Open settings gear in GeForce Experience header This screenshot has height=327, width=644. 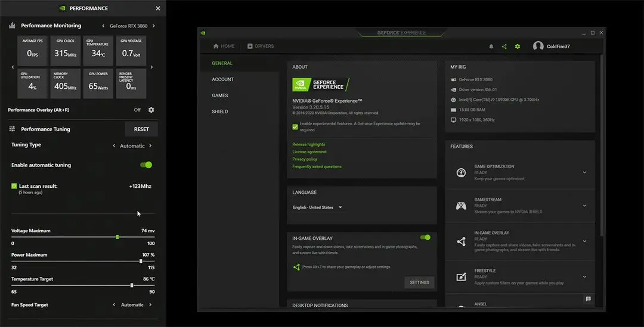tap(518, 47)
